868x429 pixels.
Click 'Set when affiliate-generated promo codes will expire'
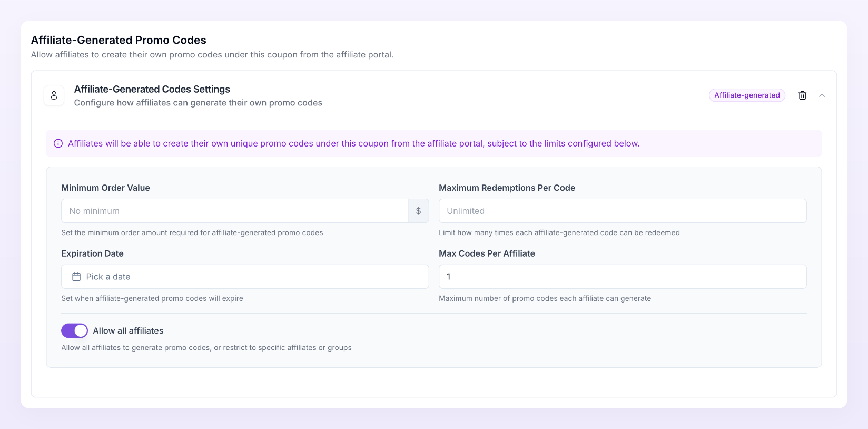click(152, 298)
